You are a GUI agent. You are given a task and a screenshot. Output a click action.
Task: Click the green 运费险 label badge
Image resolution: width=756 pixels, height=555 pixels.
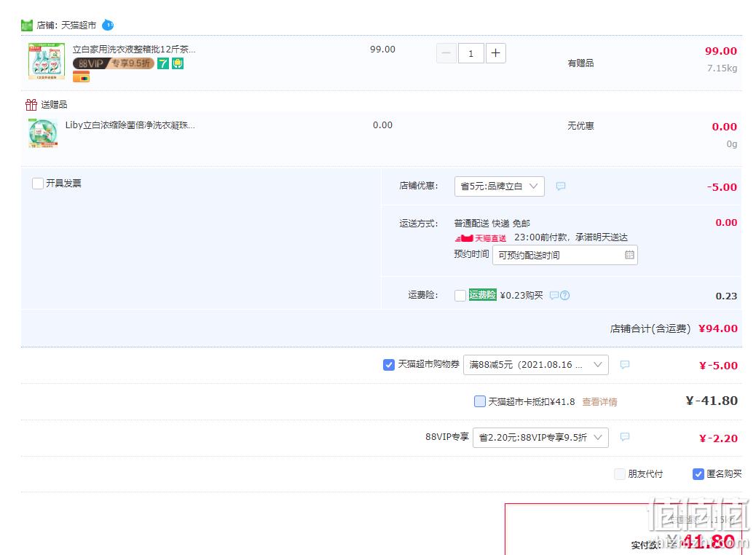click(x=483, y=295)
